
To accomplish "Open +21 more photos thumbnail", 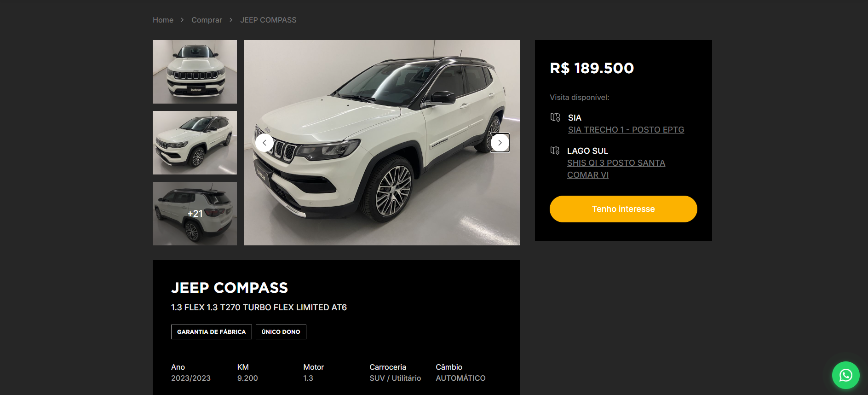I will (195, 214).
